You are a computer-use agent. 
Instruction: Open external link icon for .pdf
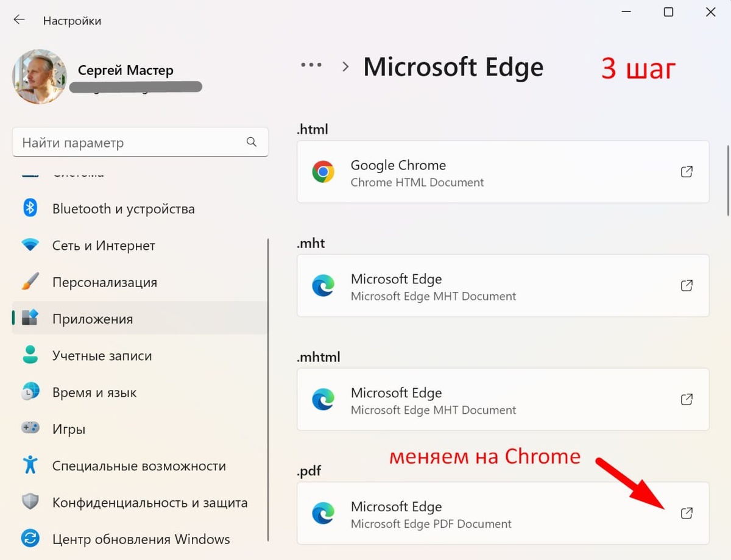(x=687, y=513)
